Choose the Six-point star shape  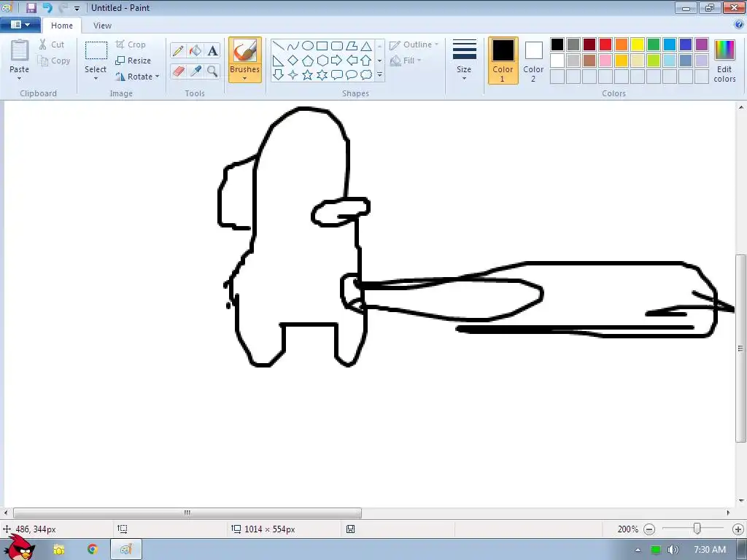tap(322, 75)
